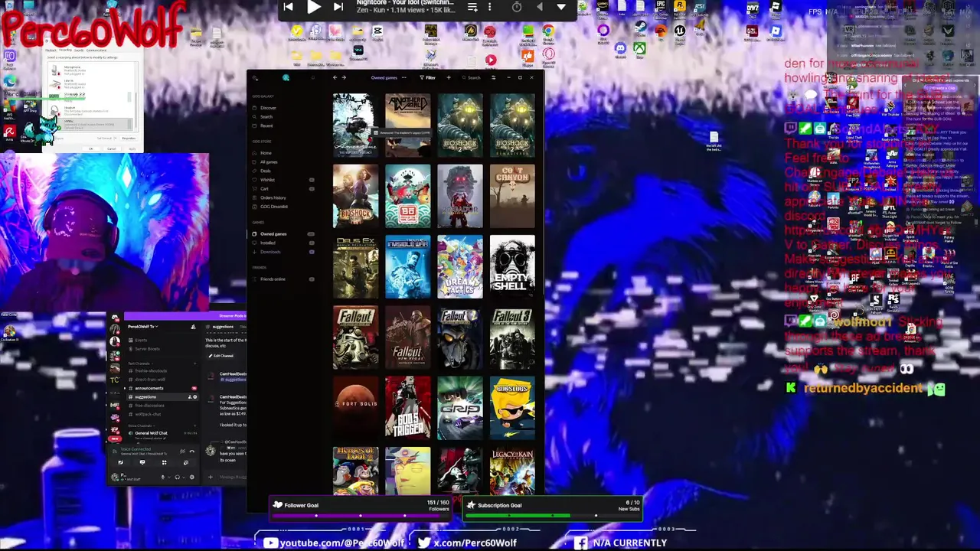The height and width of the screenshot is (551, 980).
Task: Open Orders history in GOG sidebar
Action: tap(268, 197)
